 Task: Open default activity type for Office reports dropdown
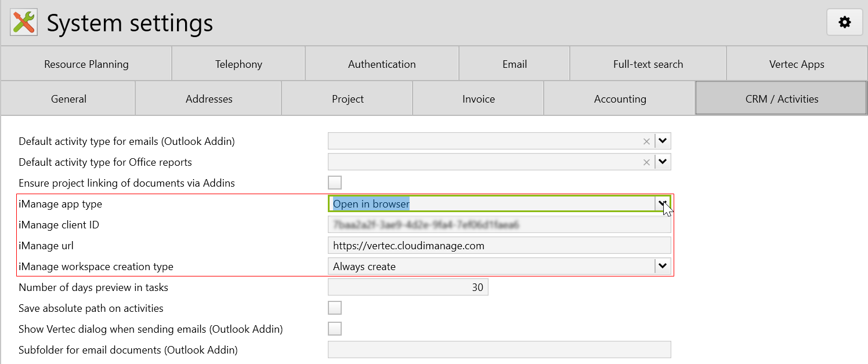(x=663, y=162)
